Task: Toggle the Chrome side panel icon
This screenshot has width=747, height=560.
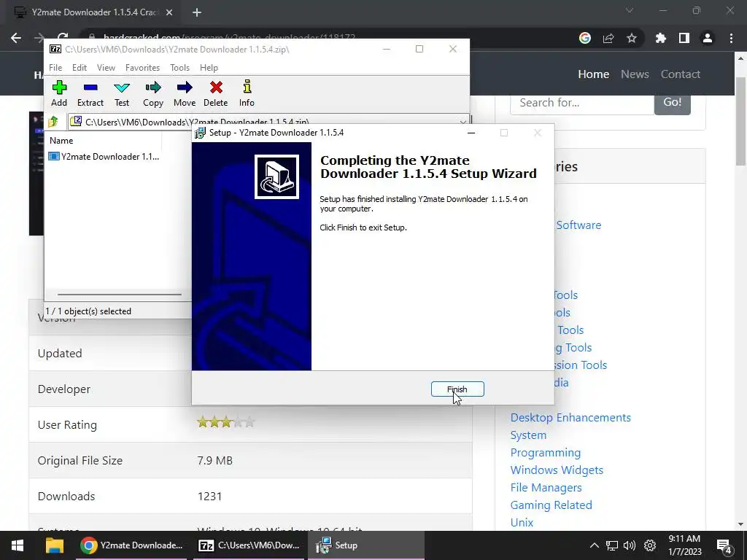Action: pyautogui.click(x=684, y=38)
